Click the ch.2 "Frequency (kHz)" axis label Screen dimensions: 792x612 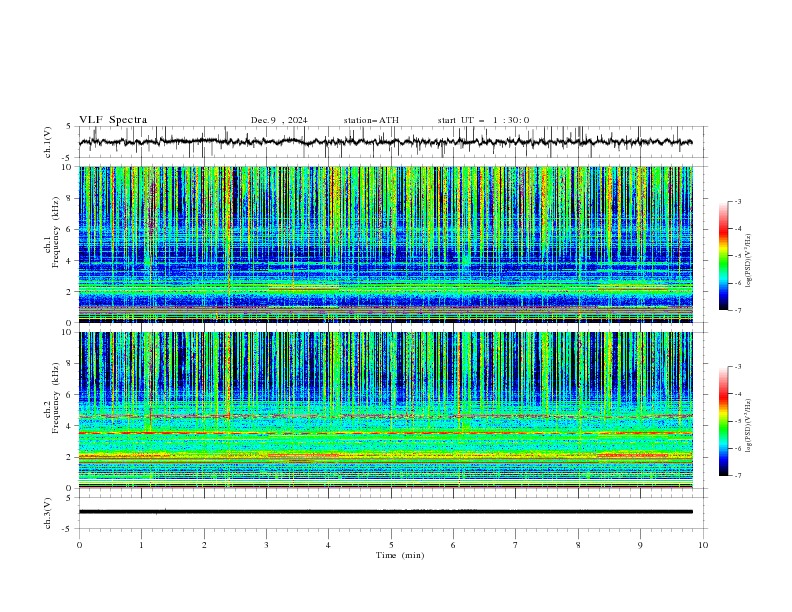point(56,397)
